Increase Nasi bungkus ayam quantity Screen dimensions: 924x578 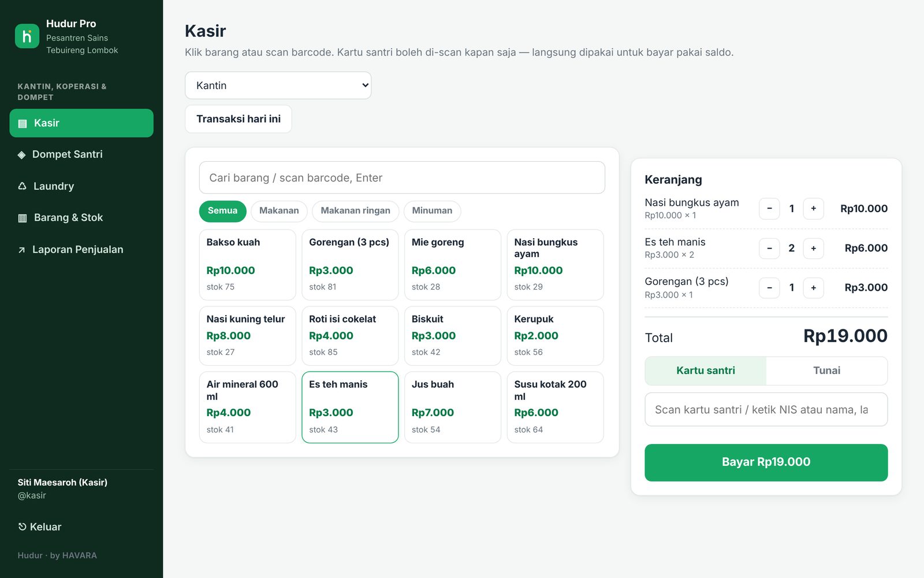point(813,209)
